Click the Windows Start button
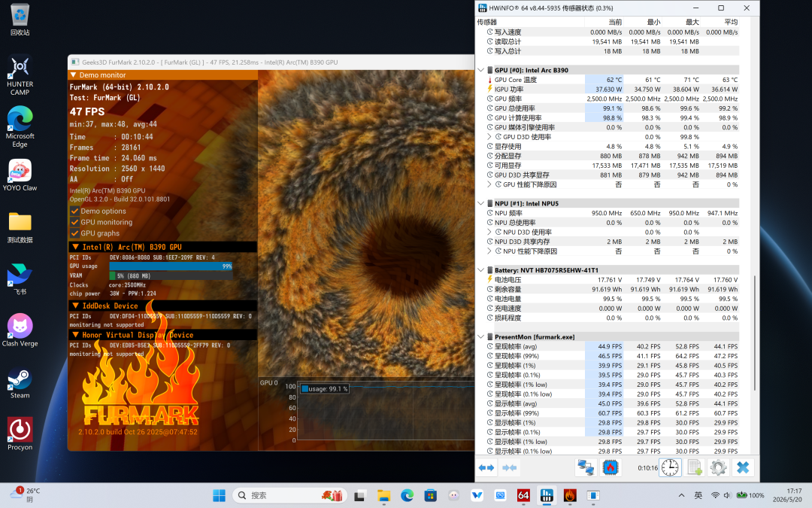The width and height of the screenshot is (812, 508). (x=219, y=495)
